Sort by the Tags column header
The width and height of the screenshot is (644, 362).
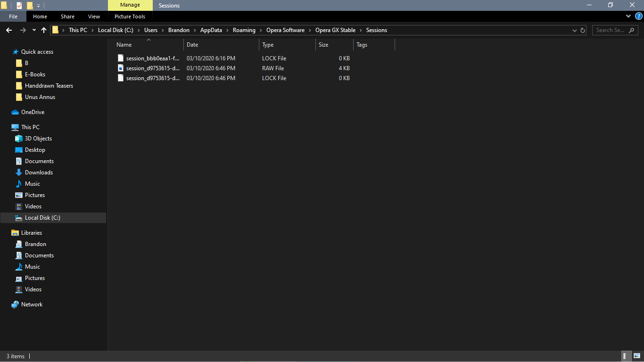374,45
